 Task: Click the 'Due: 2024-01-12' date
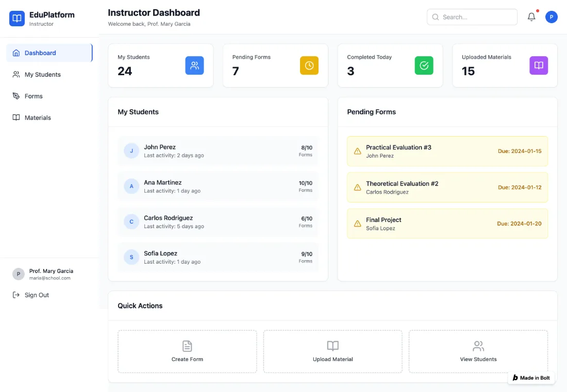pyautogui.click(x=520, y=187)
